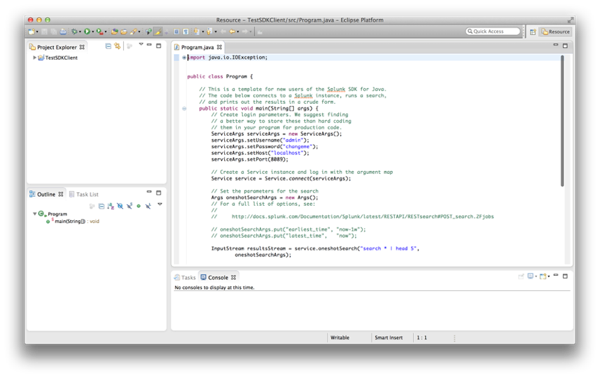
Task: Expand the folded import section
Action: coord(184,57)
